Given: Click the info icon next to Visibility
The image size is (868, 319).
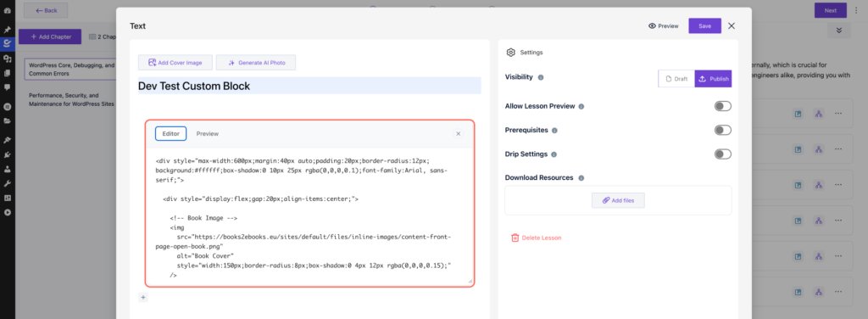Looking at the screenshot, I should tap(541, 77).
